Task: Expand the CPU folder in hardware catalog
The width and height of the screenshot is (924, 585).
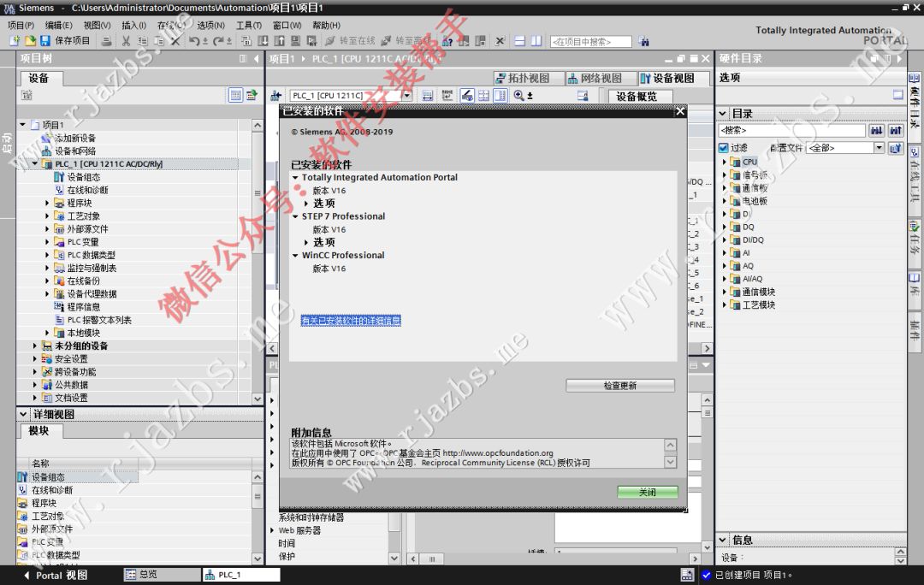Action: pyautogui.click(x=725, y=162)
